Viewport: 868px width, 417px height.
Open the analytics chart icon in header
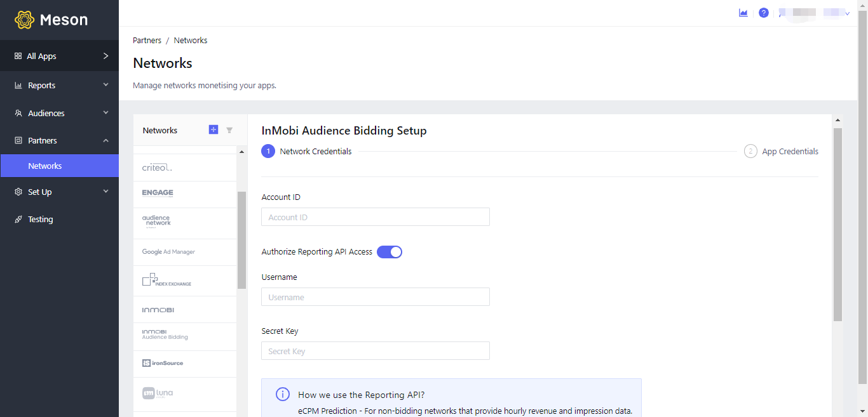743,13
